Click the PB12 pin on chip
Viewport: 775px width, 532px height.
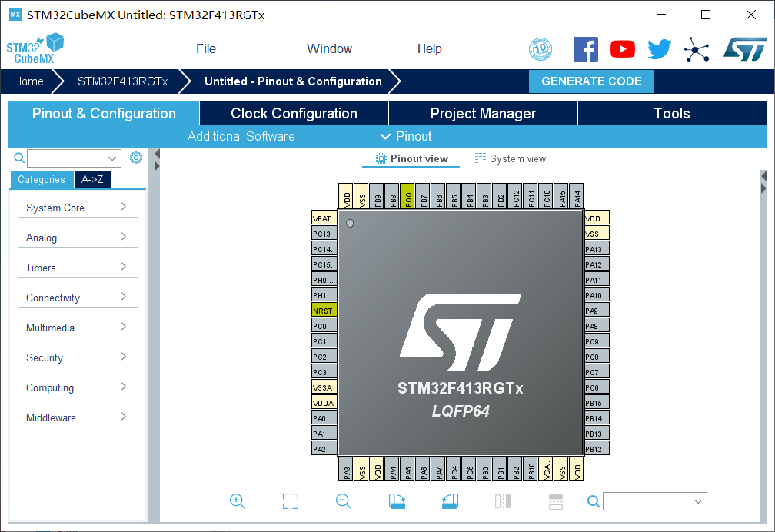tap(597, 448)
